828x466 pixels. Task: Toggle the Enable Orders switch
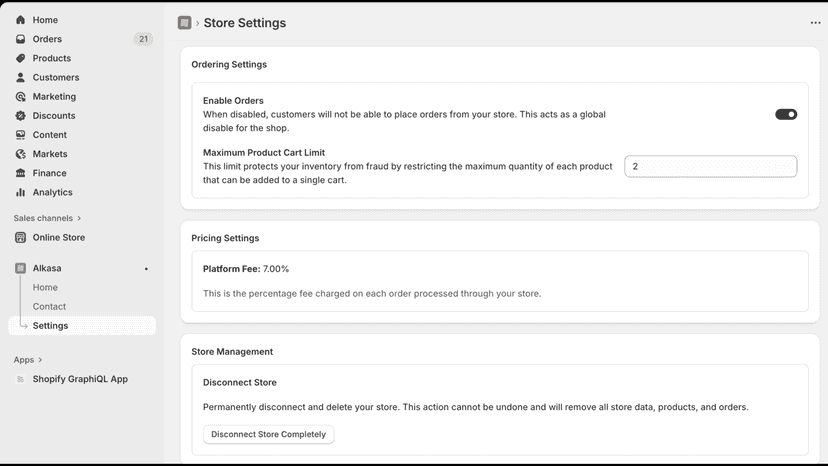[786, 114]
